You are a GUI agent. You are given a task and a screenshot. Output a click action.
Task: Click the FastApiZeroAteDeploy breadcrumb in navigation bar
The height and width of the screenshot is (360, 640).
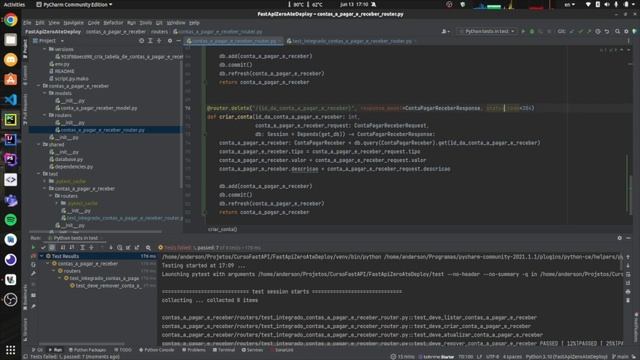[x=53, y=31]
